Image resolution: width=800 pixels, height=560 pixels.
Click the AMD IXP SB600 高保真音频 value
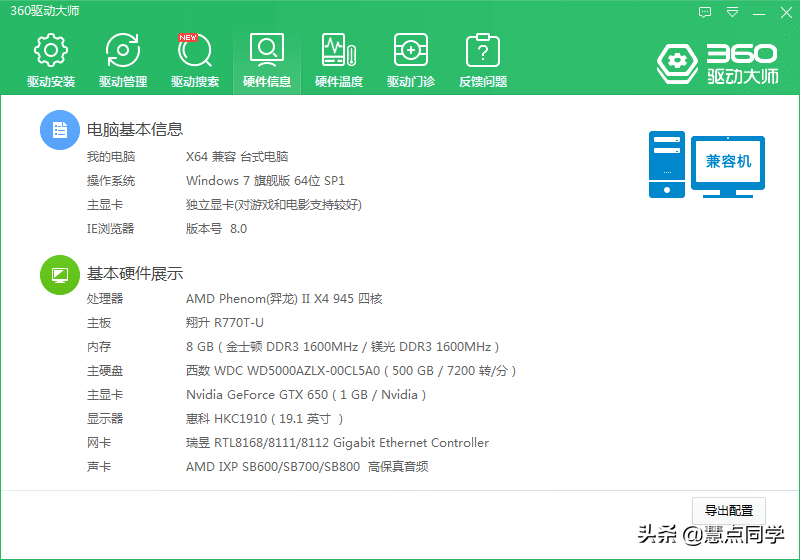(307, 467)
